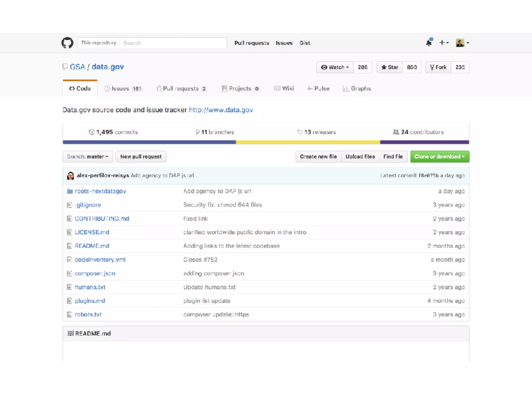
Task: Expand the Branch: master selector
Action: pyautogui.click(x=88, y=157)
